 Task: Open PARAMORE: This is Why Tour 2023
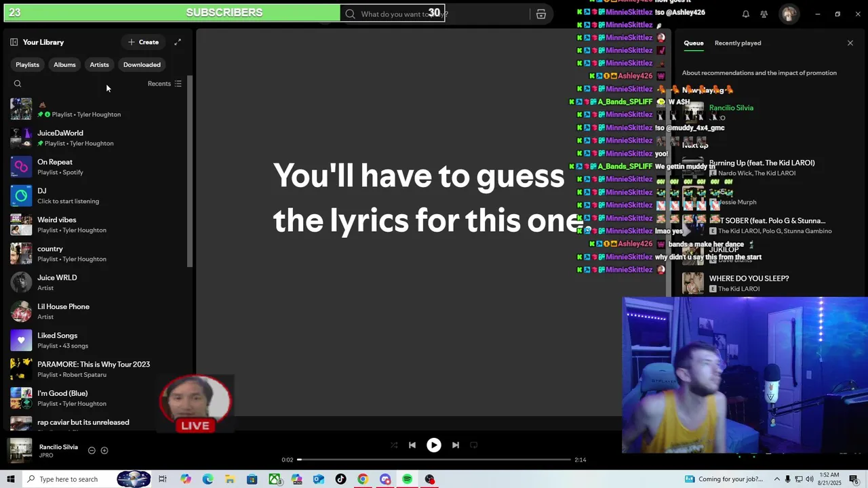click(98, 369)
